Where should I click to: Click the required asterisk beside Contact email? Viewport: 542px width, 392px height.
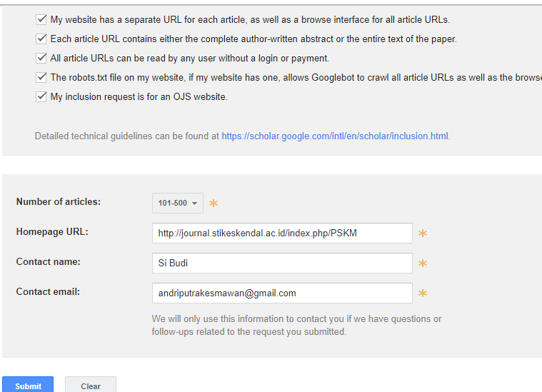coord(423,293)
